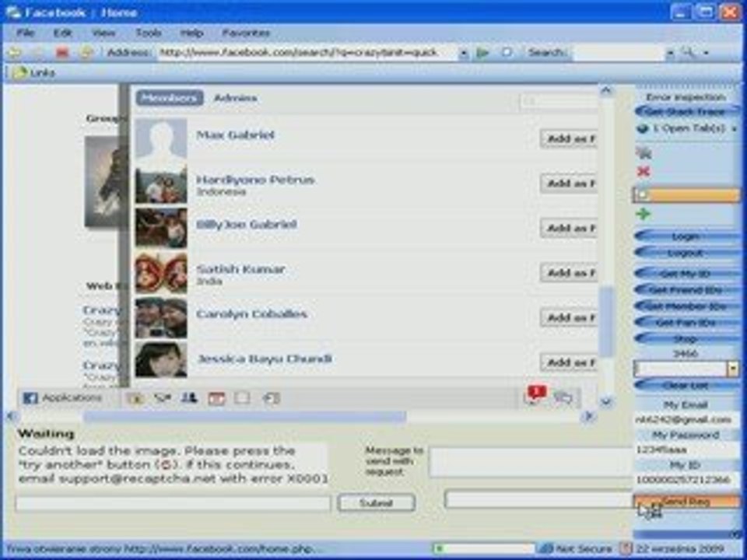747x560 pixels.
Task: Click the Get Fan IDs button
Action: tap(687, 323)
